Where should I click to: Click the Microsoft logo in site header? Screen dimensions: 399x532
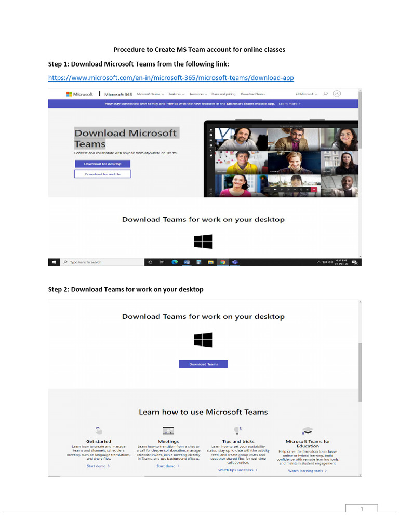[x=79, y=94]
